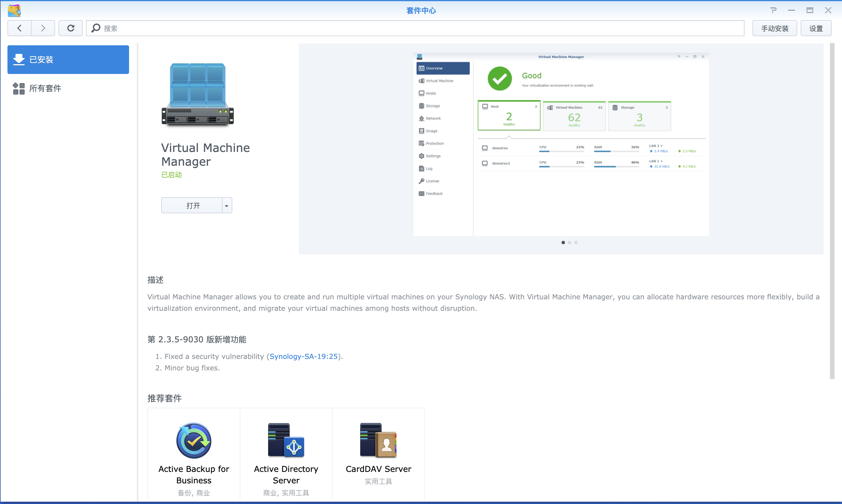Viewport: 842px width, 504px height.
Task: Open the 手动安装 manual install dialog
Action: point(774,28)
